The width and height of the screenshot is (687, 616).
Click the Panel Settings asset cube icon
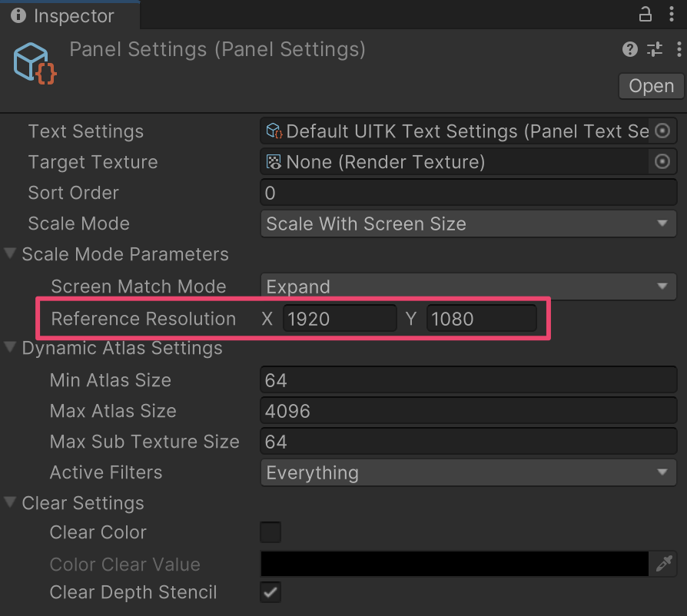pos(35,64)
